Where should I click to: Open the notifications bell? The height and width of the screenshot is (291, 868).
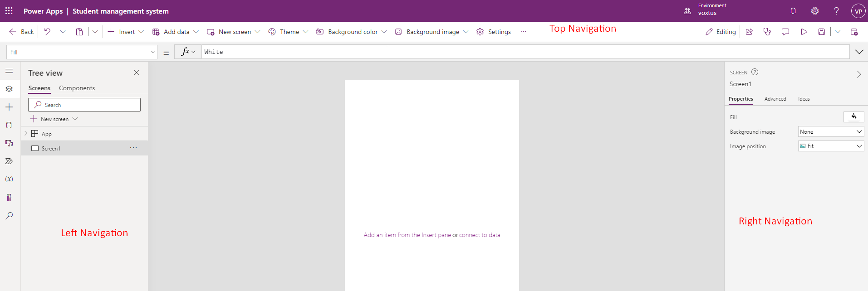coord(793,11)
